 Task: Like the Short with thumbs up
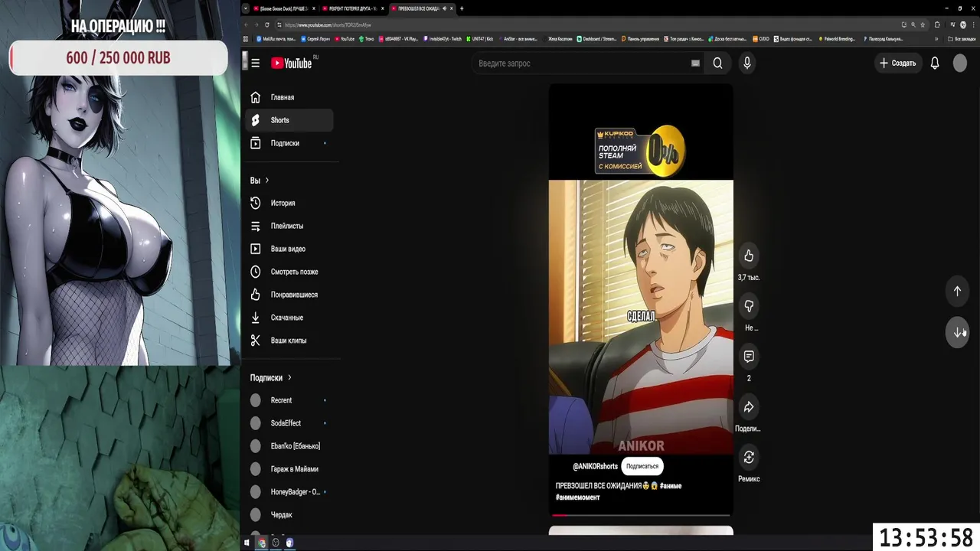(x=749, y=256)
